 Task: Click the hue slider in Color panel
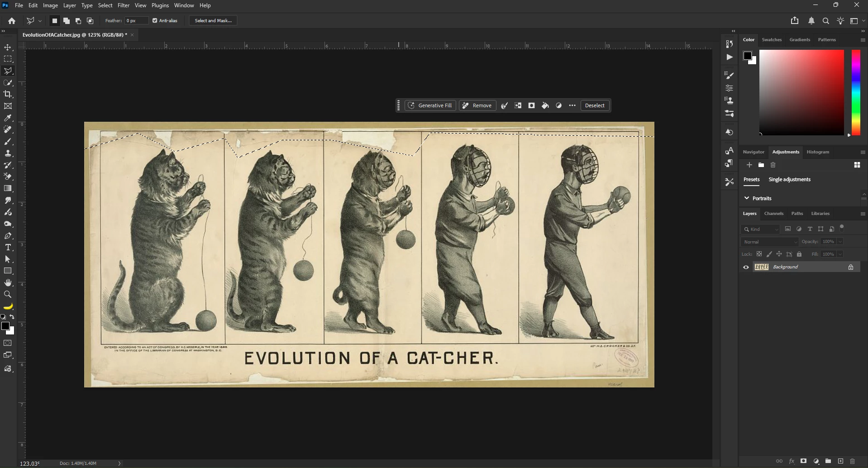[x=856, y=92]
